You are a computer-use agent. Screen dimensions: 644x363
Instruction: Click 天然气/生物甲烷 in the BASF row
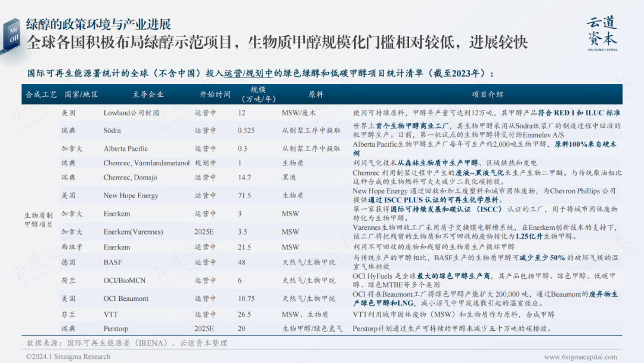pyautogui.click(x=308, y=262)
